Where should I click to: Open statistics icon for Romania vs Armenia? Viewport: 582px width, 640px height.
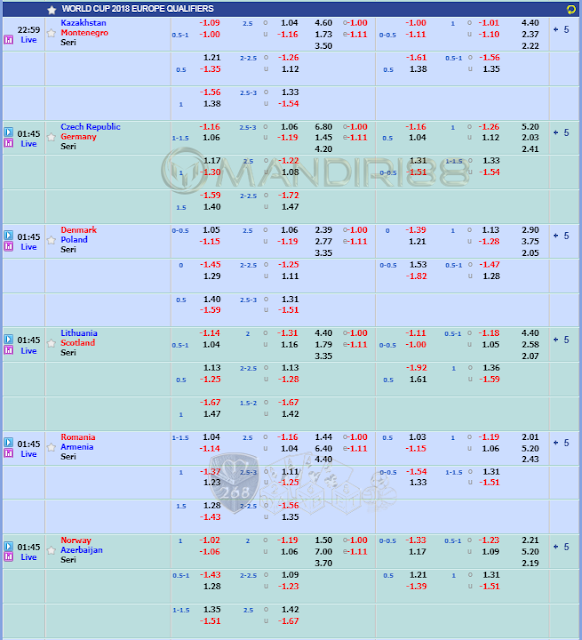point(9,453)
